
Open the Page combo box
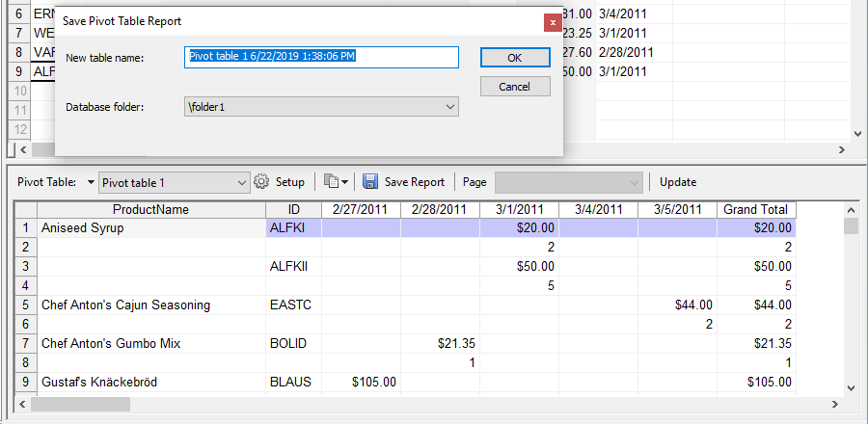click(634, 182)
